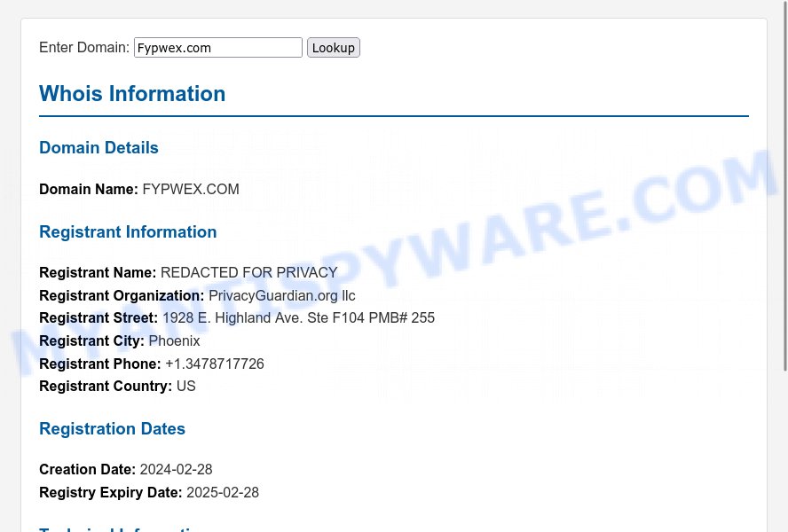The width and height of the screenshot is (788, 532).
Task: Click the Whois Information heading
Action: (x=132, y=94)
